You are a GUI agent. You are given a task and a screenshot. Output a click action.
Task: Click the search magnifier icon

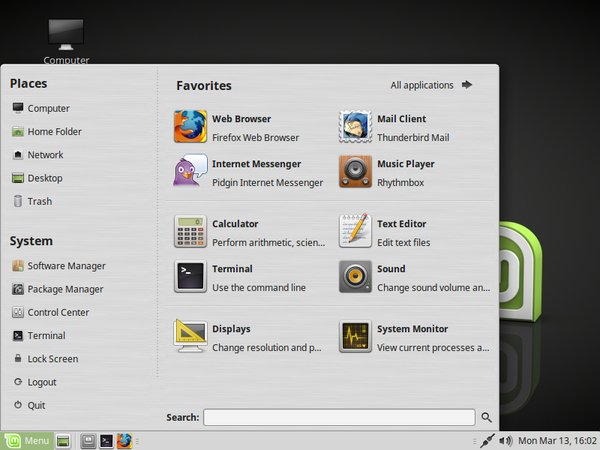(x=486, y=417)
